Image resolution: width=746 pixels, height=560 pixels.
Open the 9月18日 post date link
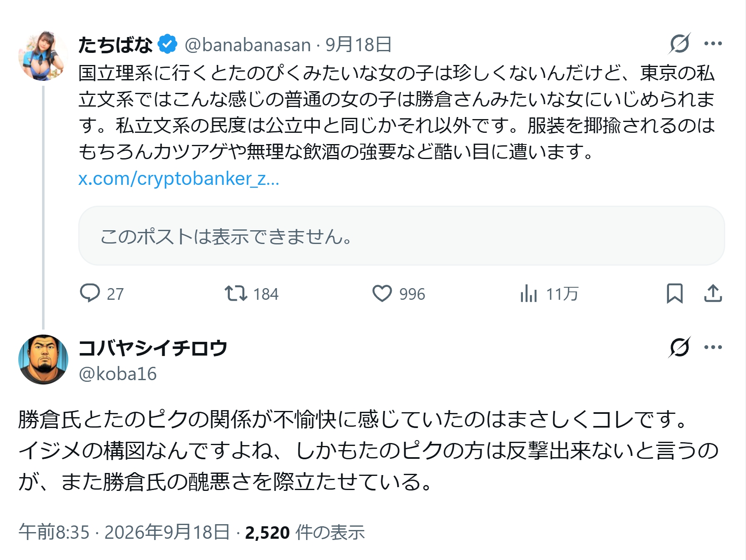(358, 45)
